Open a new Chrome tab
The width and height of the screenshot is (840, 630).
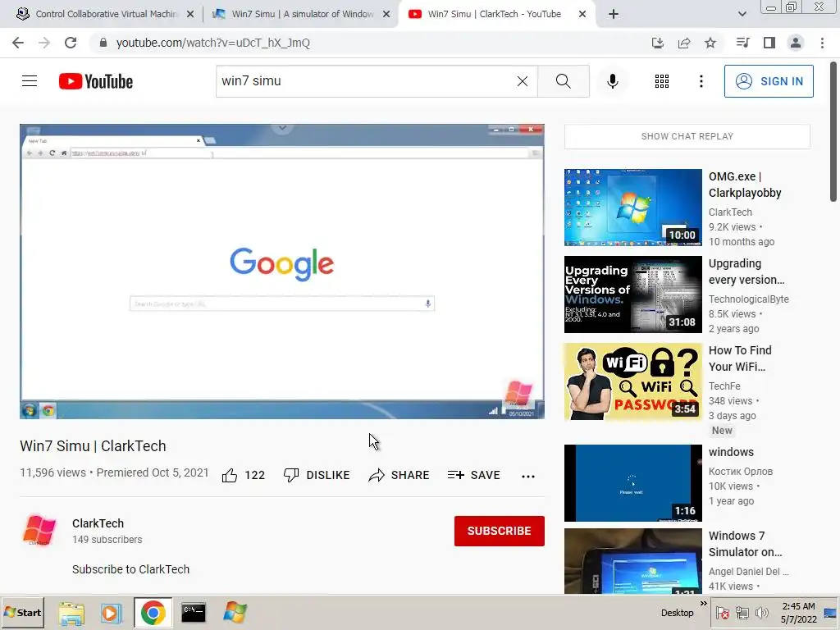pyautogui.click(x=614, y=14)
